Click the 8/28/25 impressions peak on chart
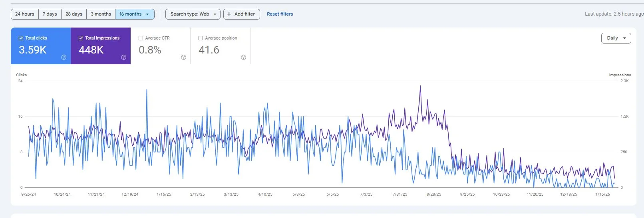644x218 pixels. [x=420, y=86]
